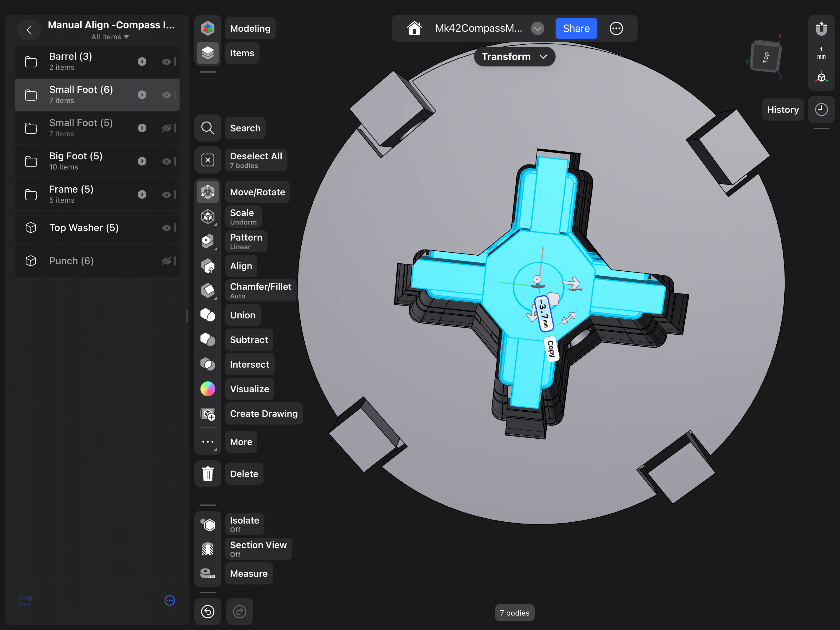
Task: Expand the Small Foot (5) folder arrow
Action: [142, 128]
